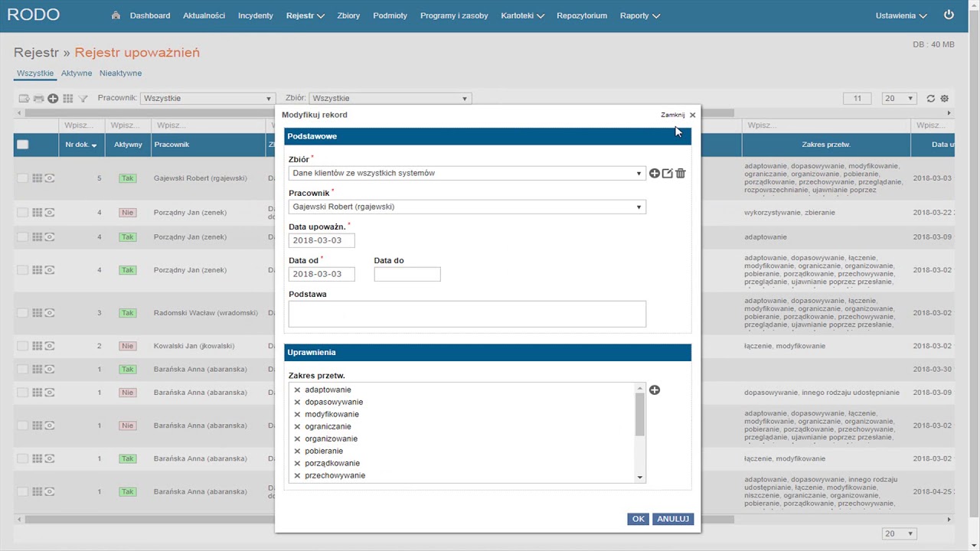Open the bottom page-size dropdown showing 20
The height and width of the screenshot is (551, 980).
coord(900,534)
